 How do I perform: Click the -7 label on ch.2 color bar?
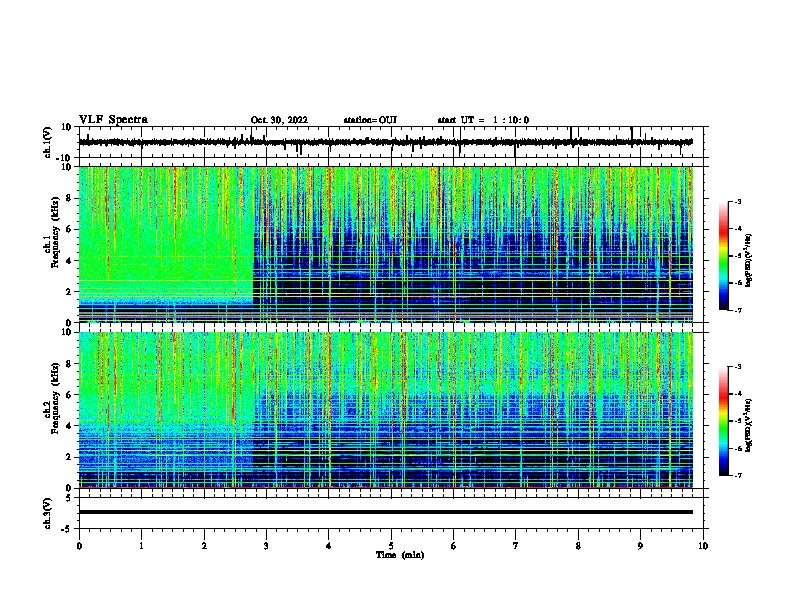point(738,476)
